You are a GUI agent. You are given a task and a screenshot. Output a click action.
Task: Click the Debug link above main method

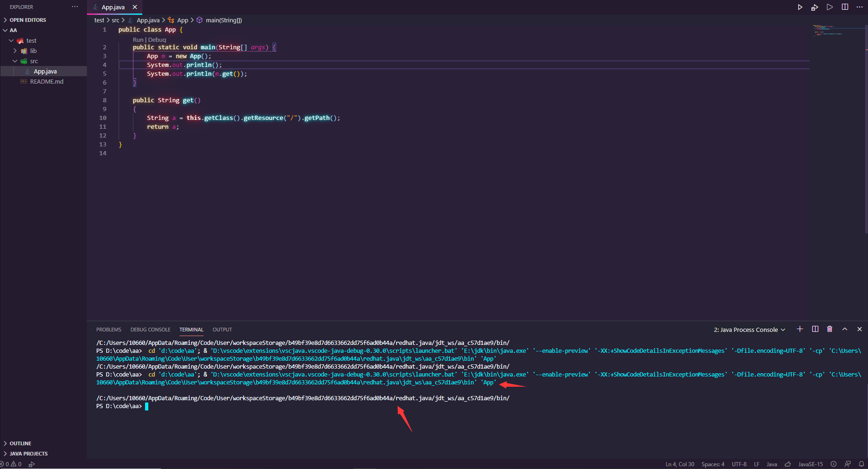(157, 40)
